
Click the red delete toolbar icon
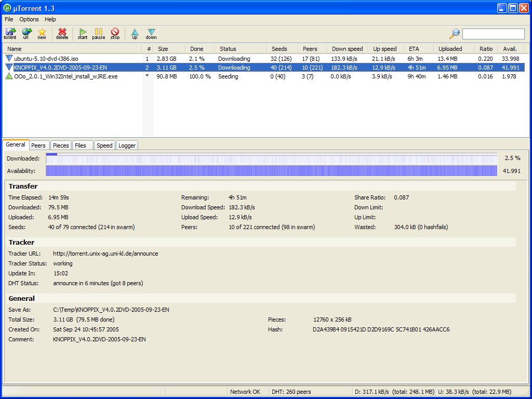pyautogui.click(x=62, y=33)
